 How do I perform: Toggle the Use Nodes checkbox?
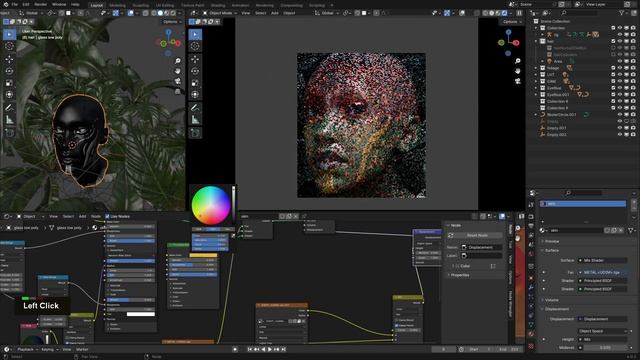(107, 216)
